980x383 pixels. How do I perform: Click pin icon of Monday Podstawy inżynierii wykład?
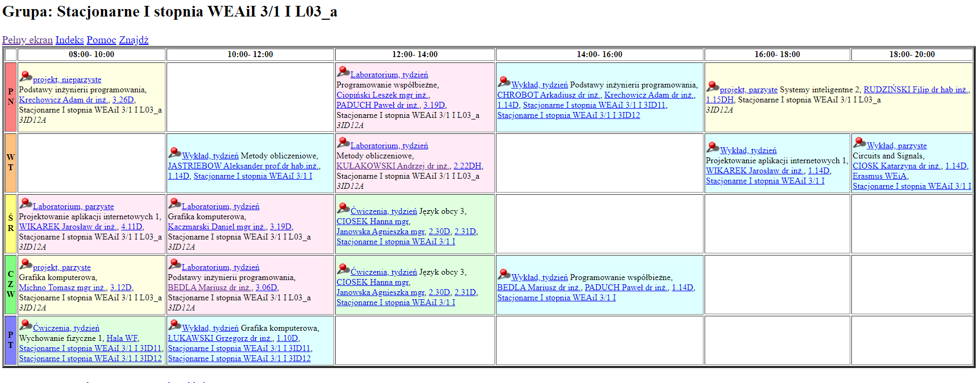pos(504,82)
